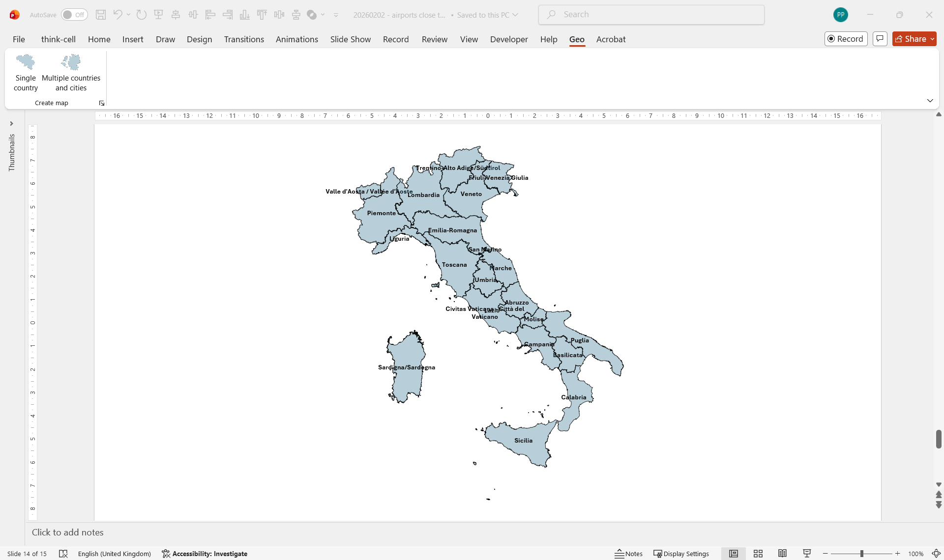Open Display Settings

pos(681,553)
